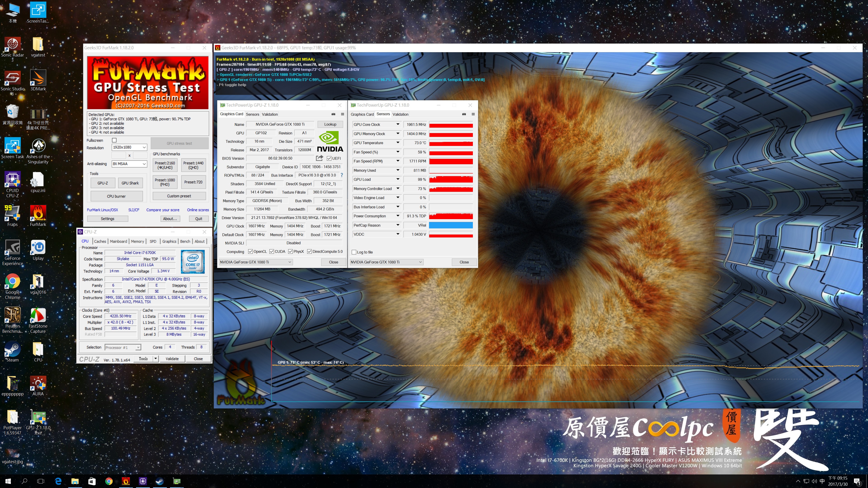Click the Validate button in CPU-Z

(172, 359)
